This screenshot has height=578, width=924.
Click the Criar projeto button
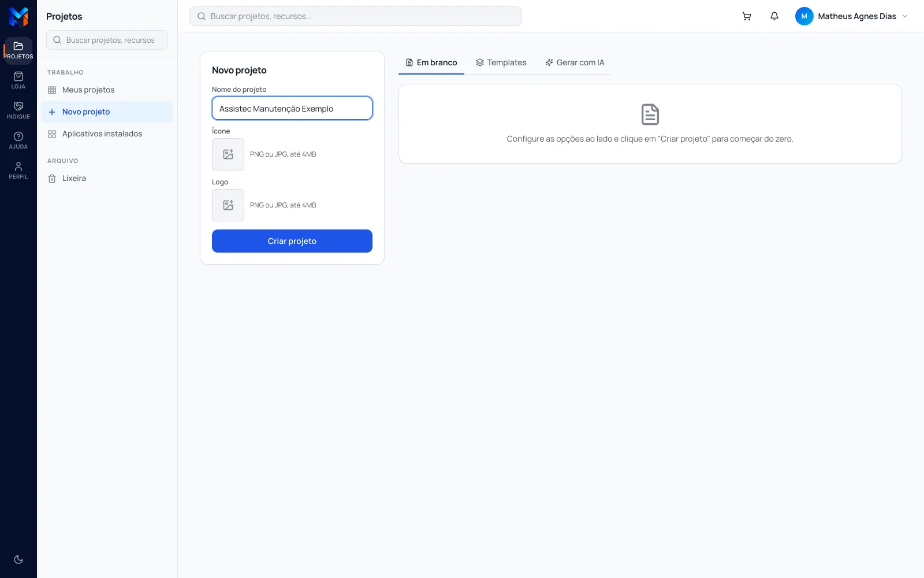coord(292,241)
